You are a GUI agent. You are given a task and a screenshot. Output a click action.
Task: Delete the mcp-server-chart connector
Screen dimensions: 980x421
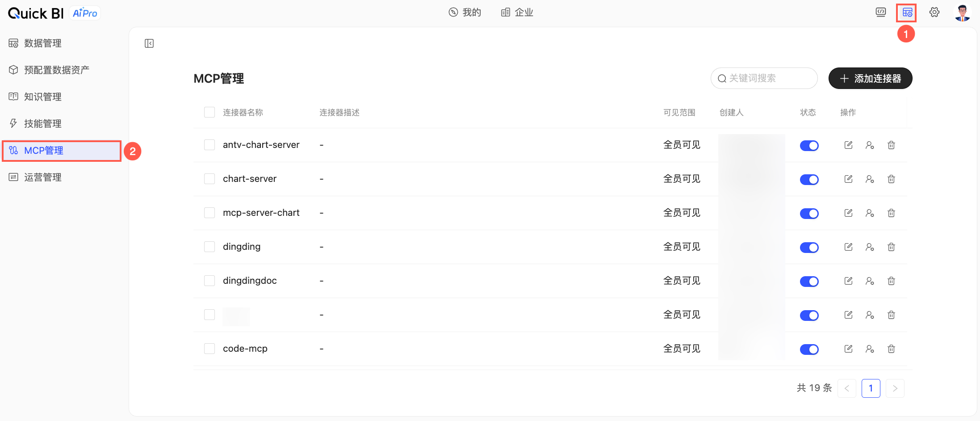point(891,213)
